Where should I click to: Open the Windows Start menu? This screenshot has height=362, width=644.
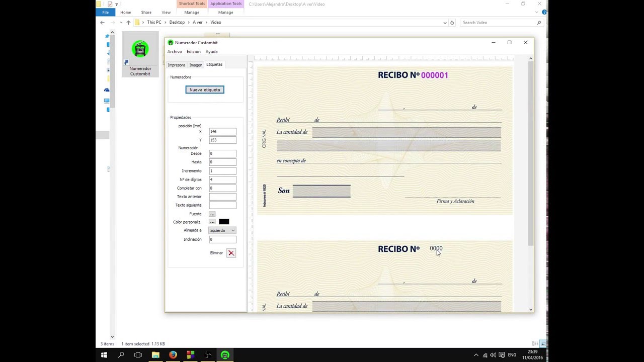click(104, 355)
